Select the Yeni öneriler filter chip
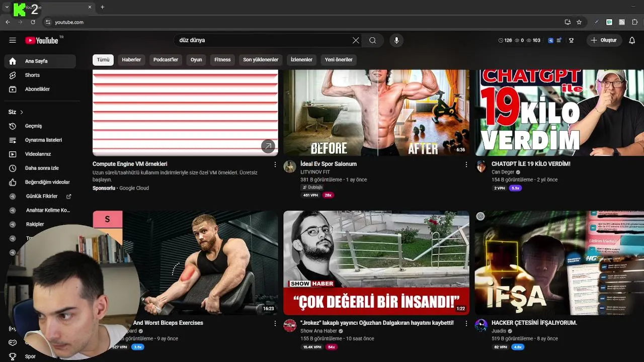Viewport: 644px width, 362px height. coord(339,60)
